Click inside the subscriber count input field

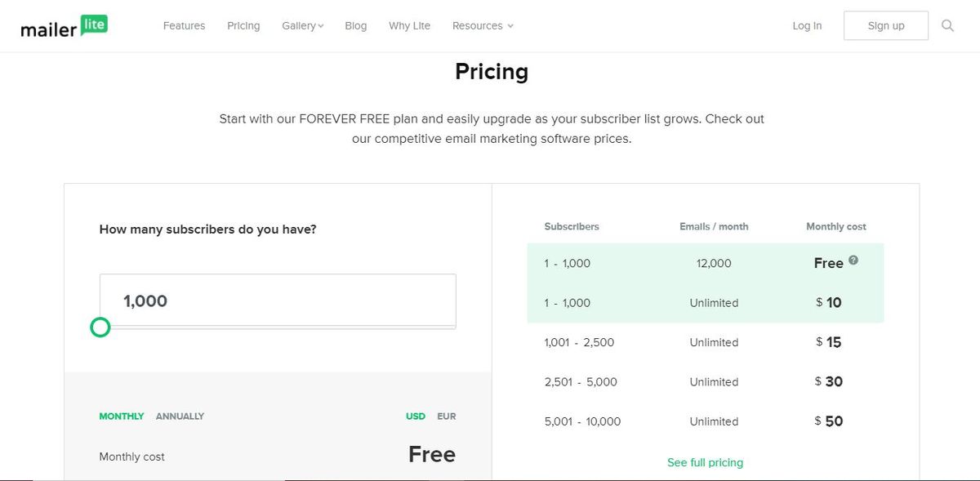coord(277,300)
